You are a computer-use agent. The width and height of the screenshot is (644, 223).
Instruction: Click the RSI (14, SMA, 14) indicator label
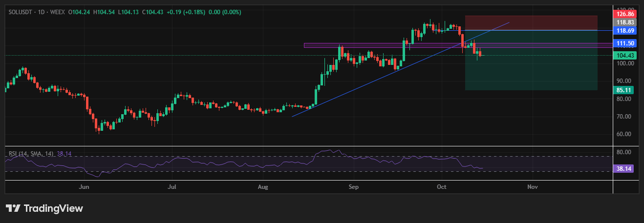31,154
